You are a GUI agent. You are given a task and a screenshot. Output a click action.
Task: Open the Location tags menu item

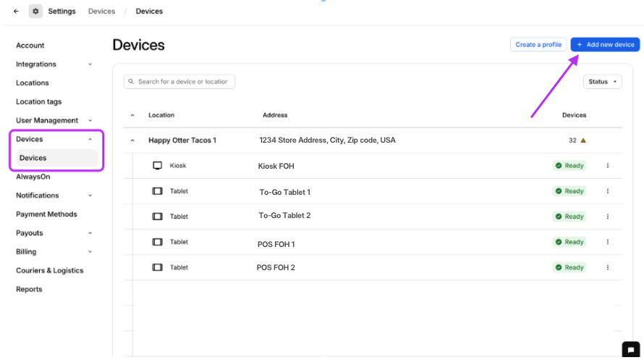(x=39, y=102)
